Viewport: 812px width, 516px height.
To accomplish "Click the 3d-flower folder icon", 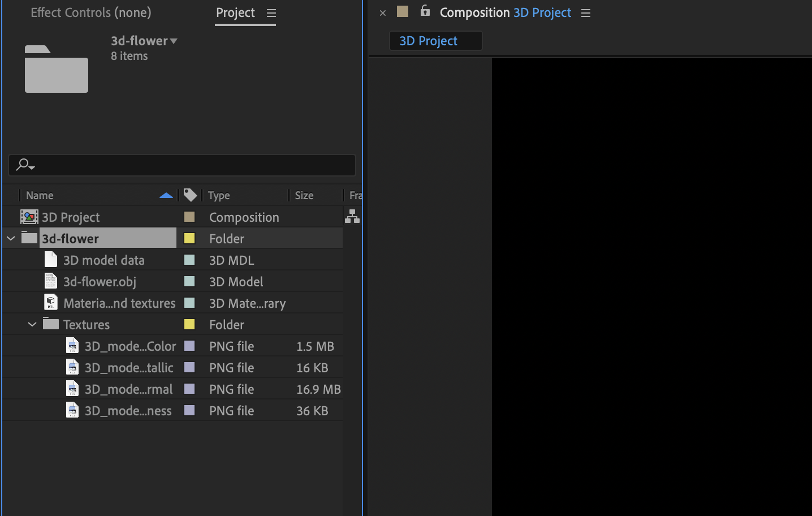I will click(29, 237).
